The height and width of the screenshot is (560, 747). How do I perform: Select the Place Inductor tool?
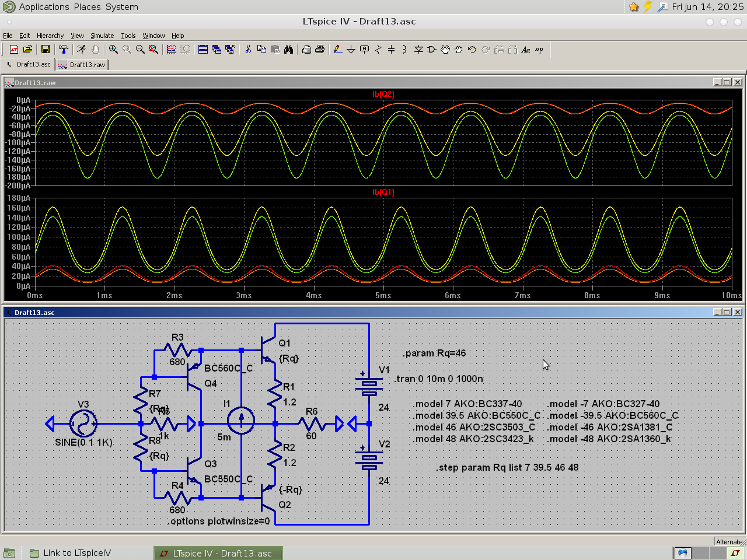(x=405, y=50)
